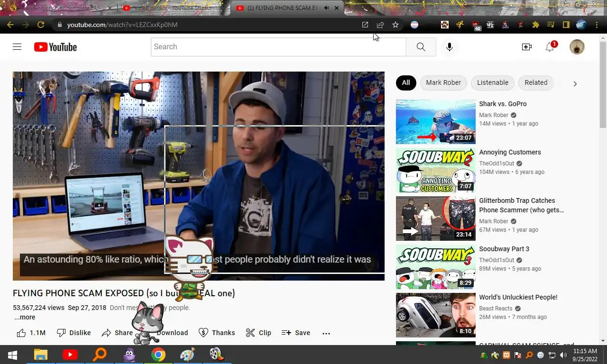Toggle the Chrome side panel icon
The width and height of the screenshot is (607, 364).
566,25
